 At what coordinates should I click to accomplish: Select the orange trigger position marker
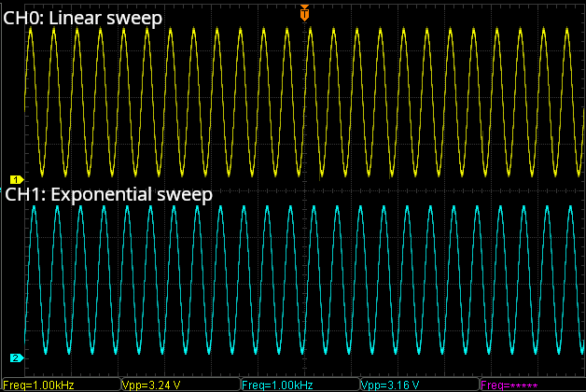coord(304,13)
